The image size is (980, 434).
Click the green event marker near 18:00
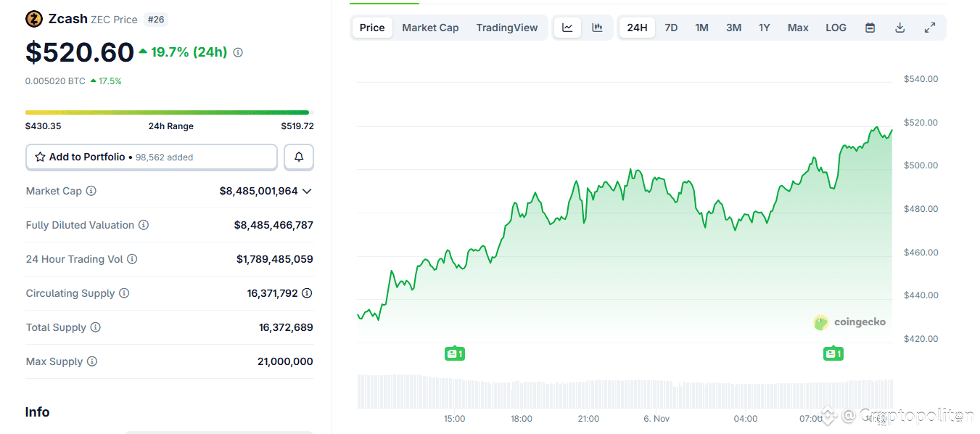pos(454,353)
